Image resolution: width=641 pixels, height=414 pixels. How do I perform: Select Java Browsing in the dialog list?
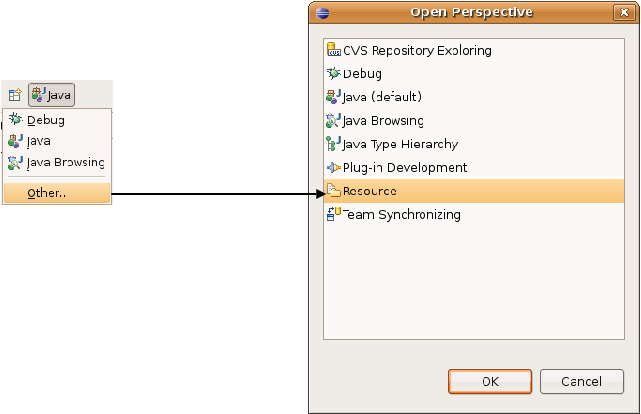383,120
